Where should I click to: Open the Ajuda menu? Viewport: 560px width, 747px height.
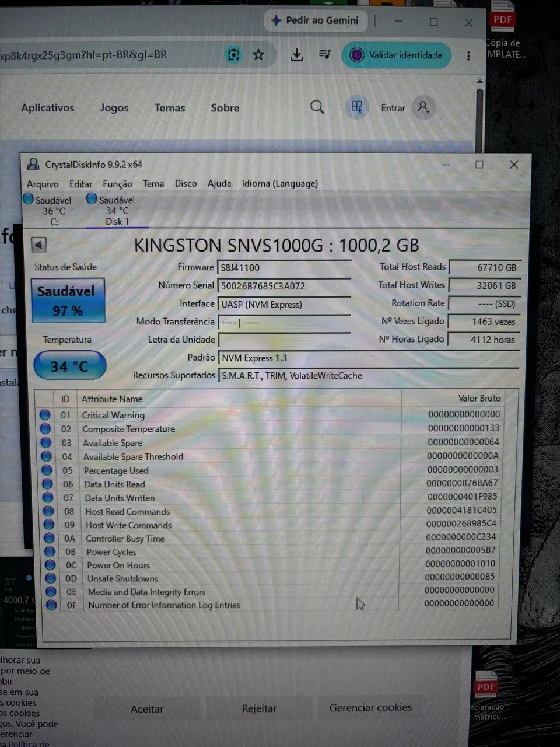(219, 183)
